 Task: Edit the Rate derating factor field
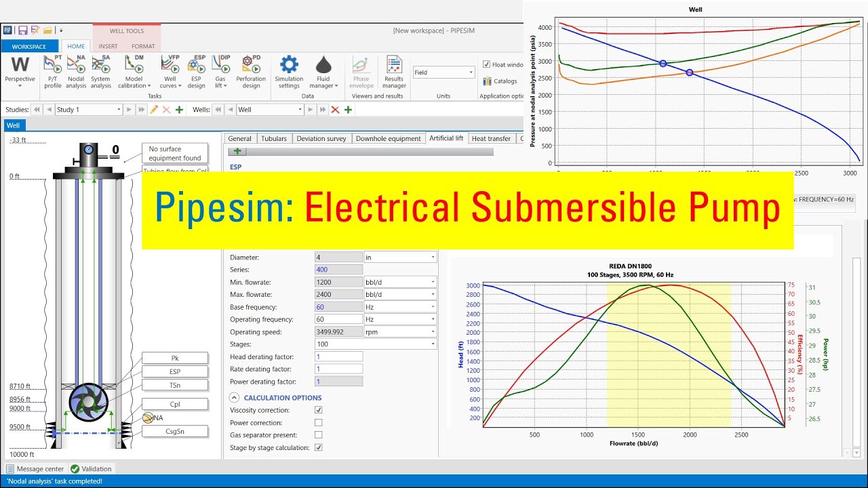338,369
